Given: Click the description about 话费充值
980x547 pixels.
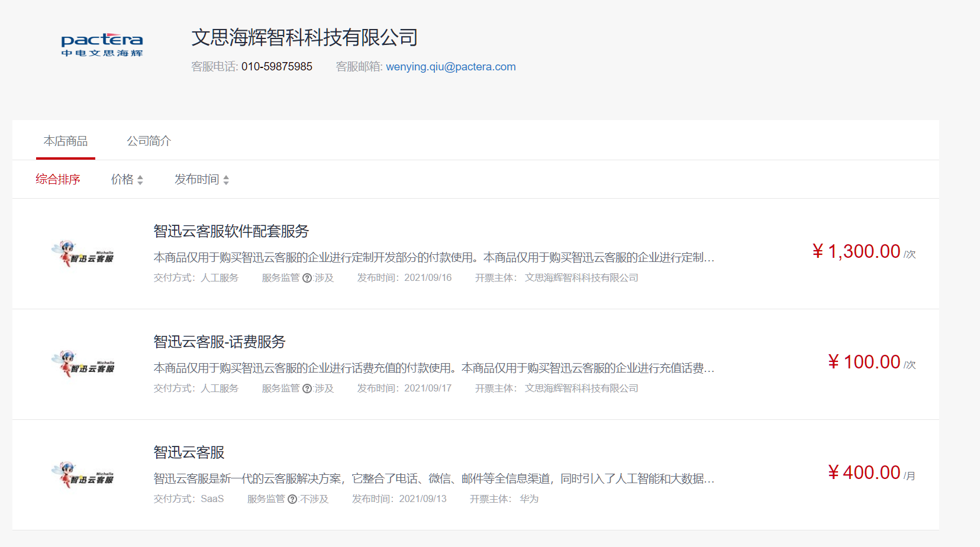Looking at the screenshot, I should [434, 368].
